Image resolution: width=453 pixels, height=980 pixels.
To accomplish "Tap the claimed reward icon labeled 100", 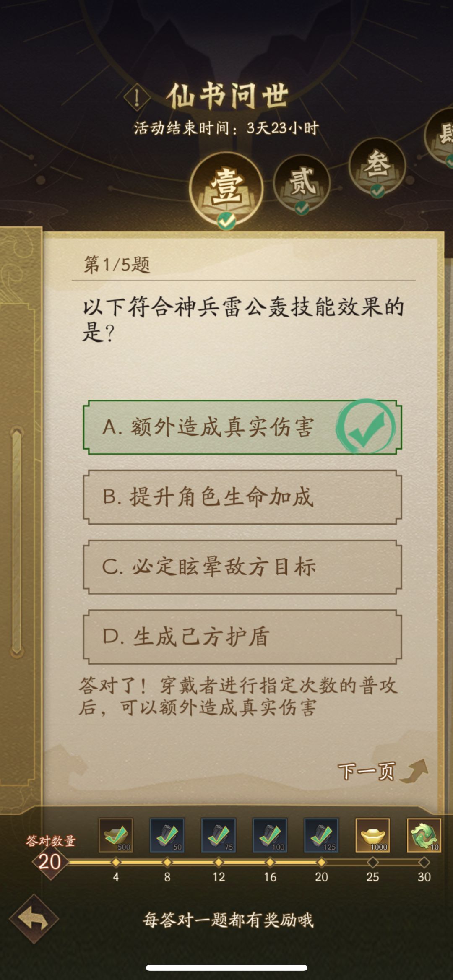I will [x=270, y=835].
